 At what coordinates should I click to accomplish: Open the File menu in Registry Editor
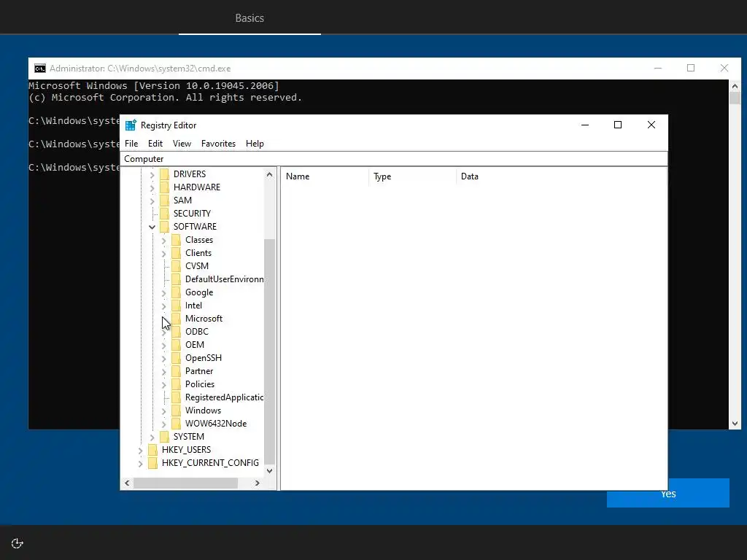tap(131, 144)
